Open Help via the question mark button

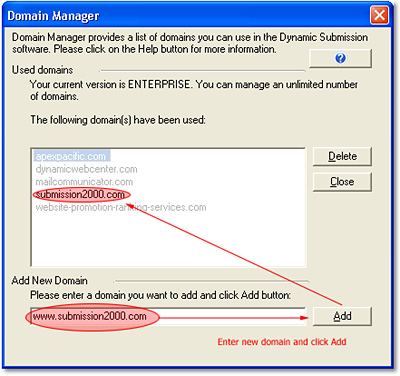point(340,58)
